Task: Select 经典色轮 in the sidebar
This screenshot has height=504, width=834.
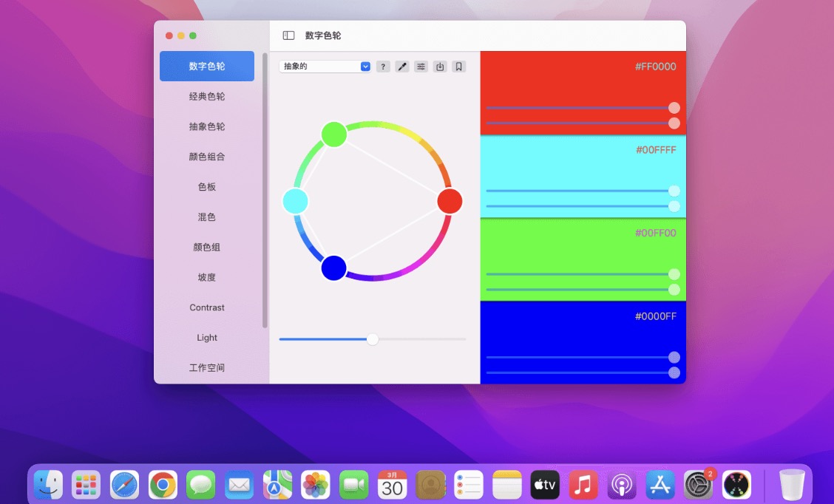Action: click(x=207, y=96)
